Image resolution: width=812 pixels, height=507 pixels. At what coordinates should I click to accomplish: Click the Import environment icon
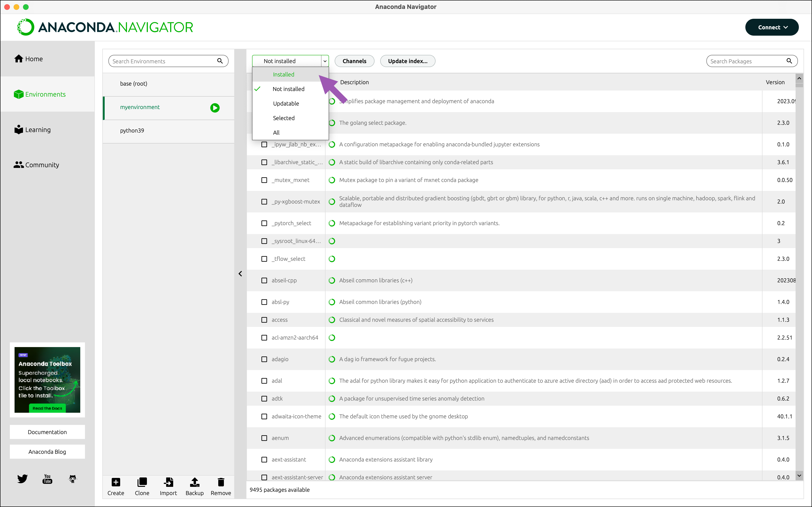[169, 482]
